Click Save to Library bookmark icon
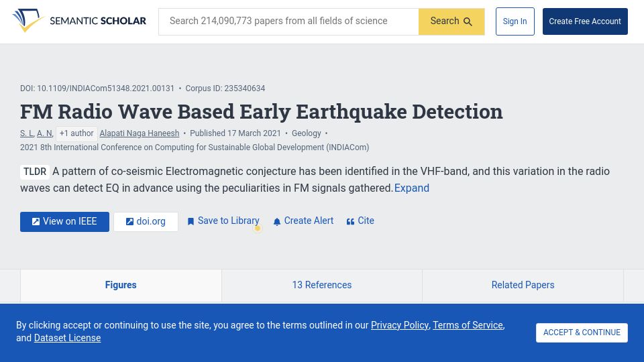Screen dimensions: 644x362 [x=191, y=222]
